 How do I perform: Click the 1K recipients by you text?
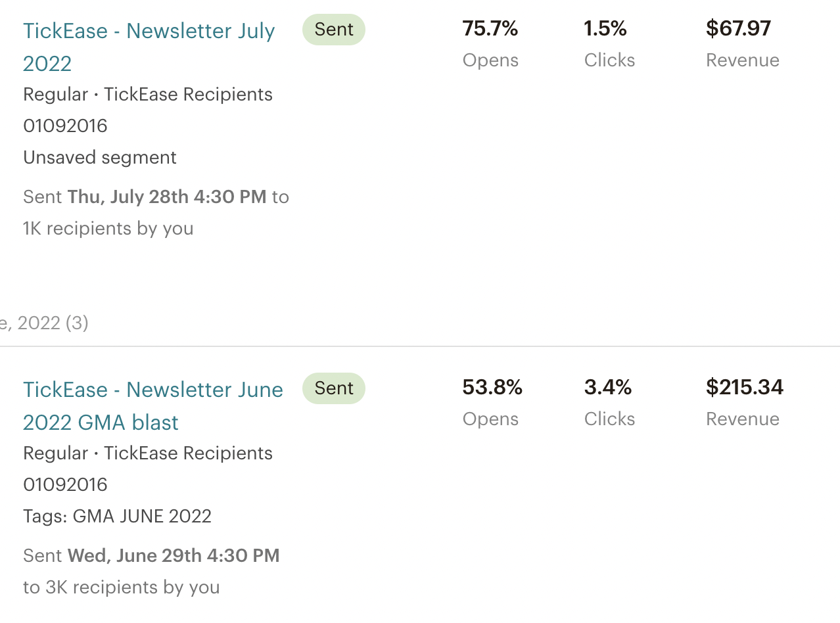pos(108,229)
